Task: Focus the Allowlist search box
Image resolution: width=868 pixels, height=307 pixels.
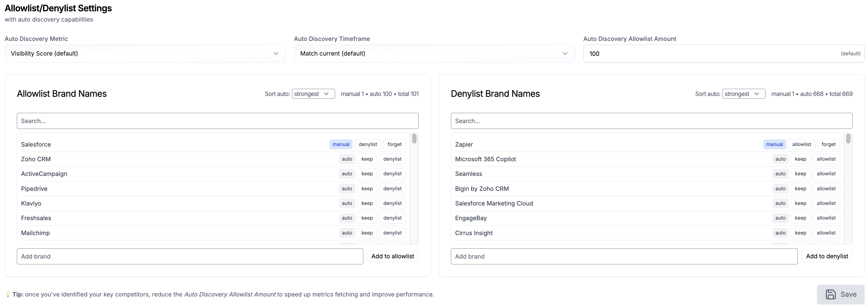Action: [218, 121]
